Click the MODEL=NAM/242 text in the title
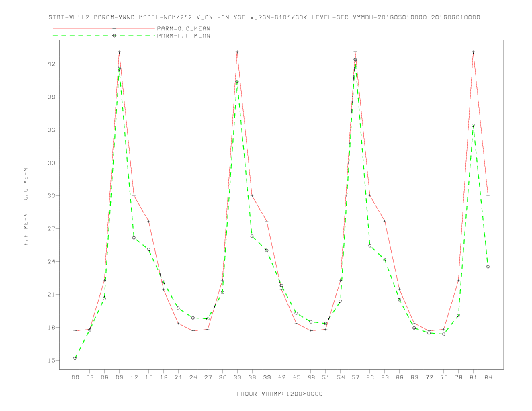 [x=165, y=17]
